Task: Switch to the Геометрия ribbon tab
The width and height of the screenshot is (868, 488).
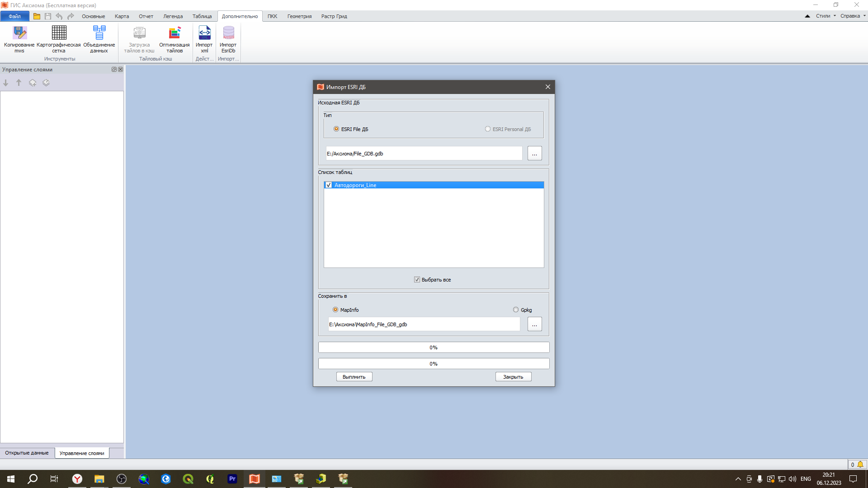Action: point(299,16)
